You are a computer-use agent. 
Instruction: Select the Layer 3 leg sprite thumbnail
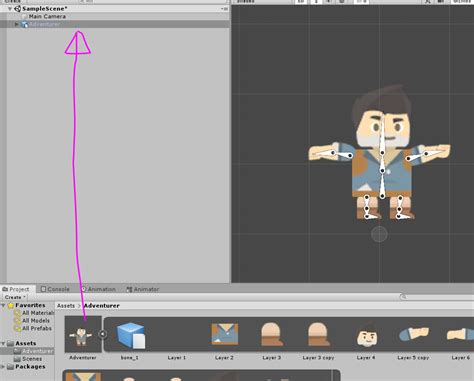[x=272, y=334]
